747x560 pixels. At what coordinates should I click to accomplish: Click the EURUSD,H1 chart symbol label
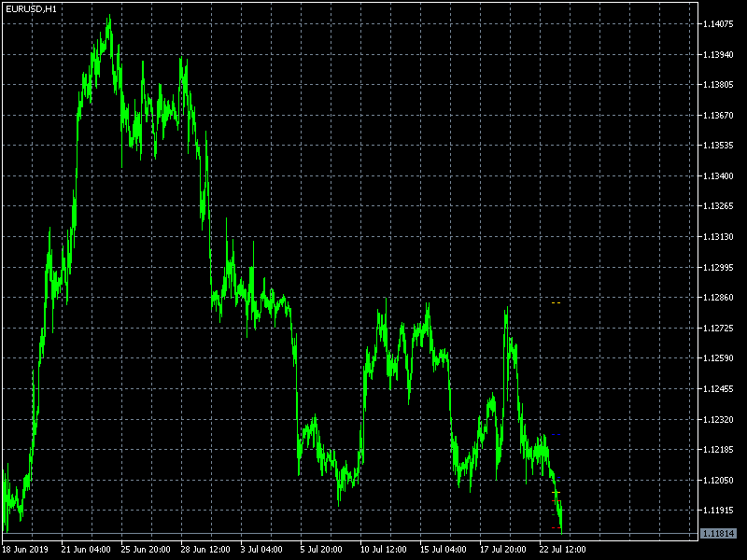(x=31, y=9)
